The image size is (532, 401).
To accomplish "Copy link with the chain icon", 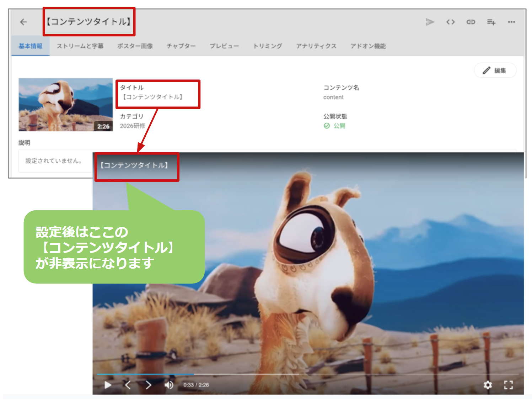I will tap(471, 22).
